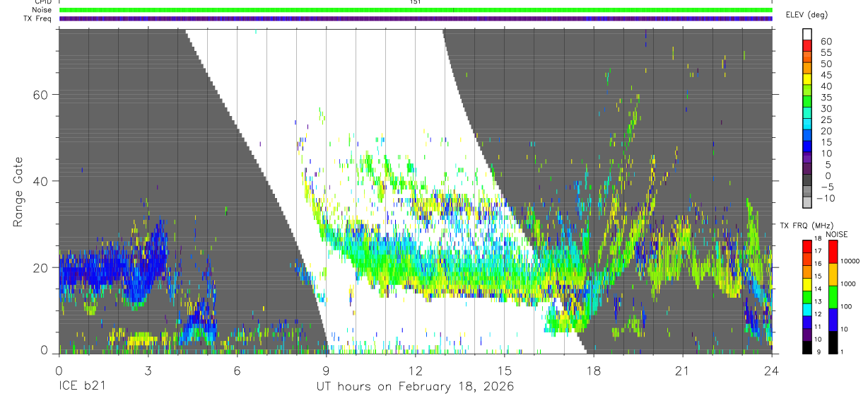The width and height of the screenshot is (868, 401).
Task: Click the "55" value on the ELEV scale
Action: 826,52
